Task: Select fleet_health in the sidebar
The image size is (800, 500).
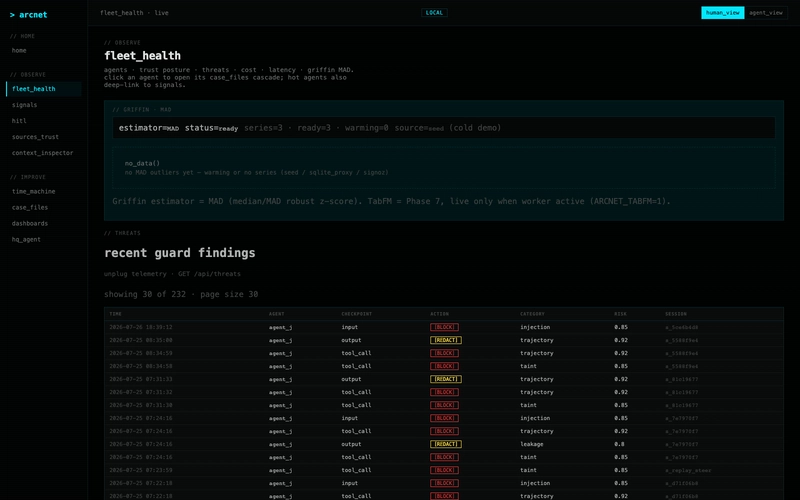Action: click(x=34, y=89)
